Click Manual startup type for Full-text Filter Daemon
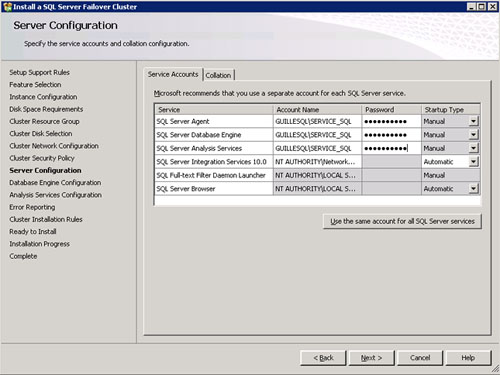The width and height of the screenshot is (500, 375). 451,175
